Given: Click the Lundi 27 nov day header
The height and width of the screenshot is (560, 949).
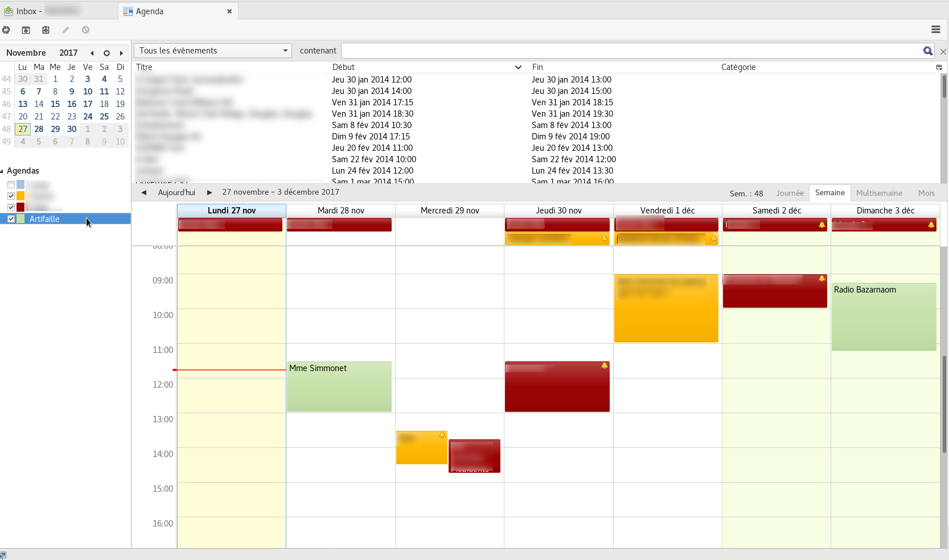Looking at the screenshot, I should [232, 211].
